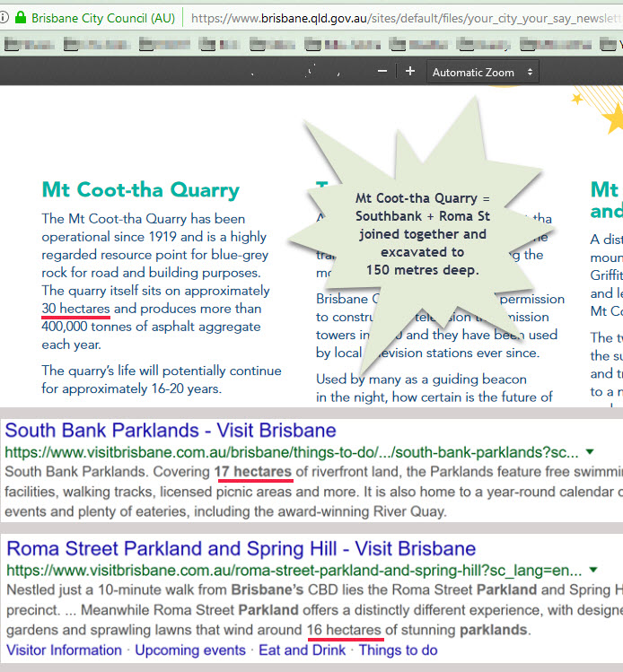Open the Upcoming events sitelink

[x=190, y=650]
